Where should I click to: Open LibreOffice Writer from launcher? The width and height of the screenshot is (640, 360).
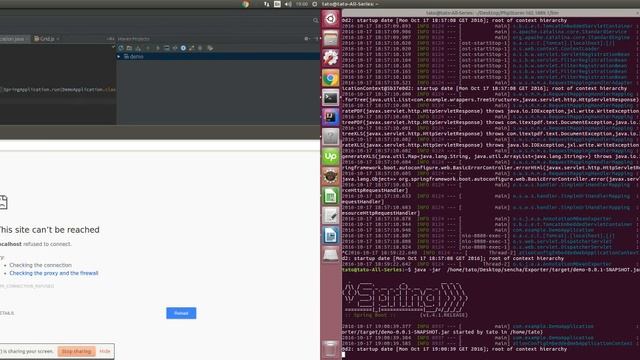331,236
